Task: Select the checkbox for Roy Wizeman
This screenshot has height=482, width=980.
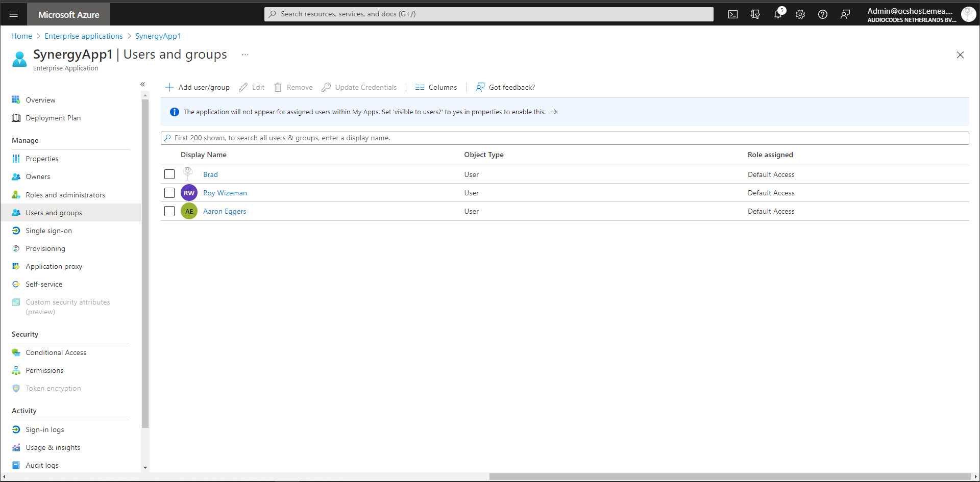Action: point(169,193)
